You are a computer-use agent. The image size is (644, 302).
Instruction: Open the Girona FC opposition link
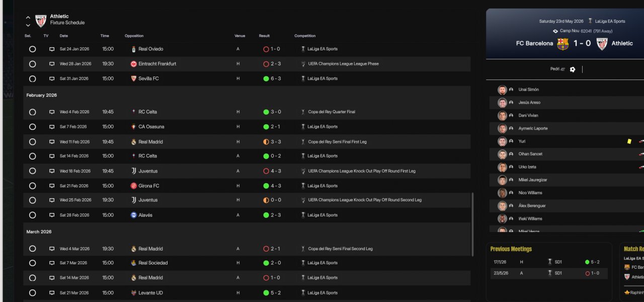pyautogui.click(x=149, y=186)
